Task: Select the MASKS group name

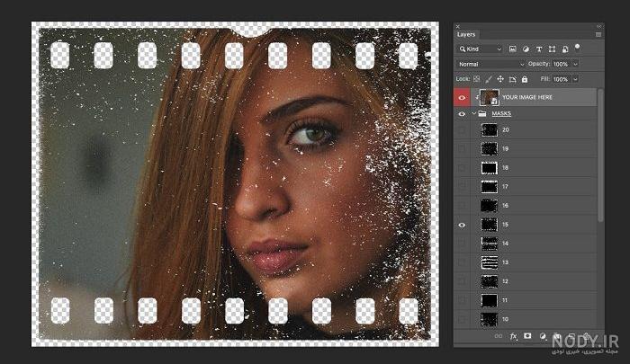Action: coord(501,113)
